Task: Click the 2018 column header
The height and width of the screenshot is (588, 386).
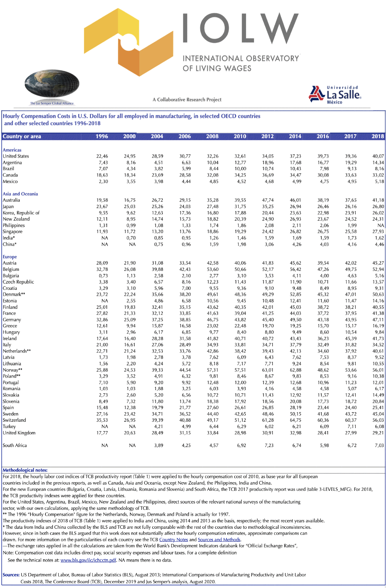Action: point(378,136)
